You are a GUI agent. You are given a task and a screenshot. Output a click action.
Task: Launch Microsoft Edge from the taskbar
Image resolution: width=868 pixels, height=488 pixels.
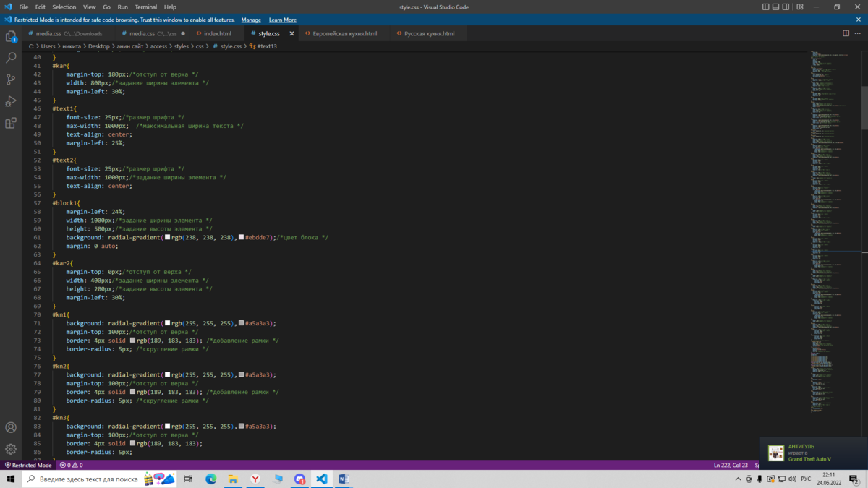[211, 479]
